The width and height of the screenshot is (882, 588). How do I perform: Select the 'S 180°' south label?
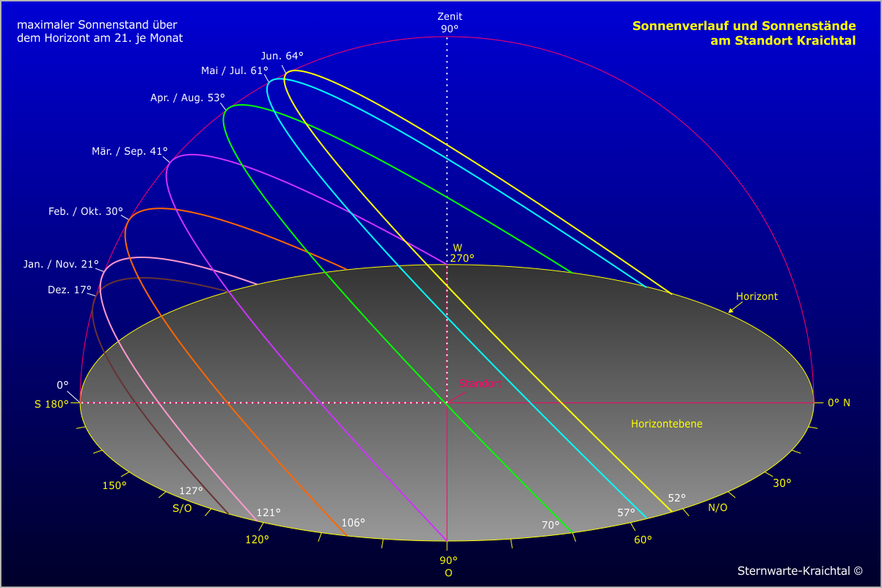[x=51, y=403]
